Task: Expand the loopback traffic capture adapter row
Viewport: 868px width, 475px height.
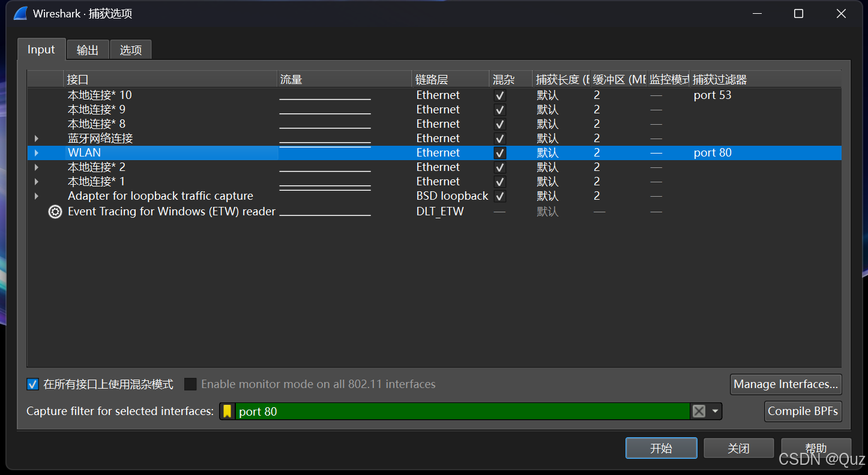Action: (x=37, y=196)
